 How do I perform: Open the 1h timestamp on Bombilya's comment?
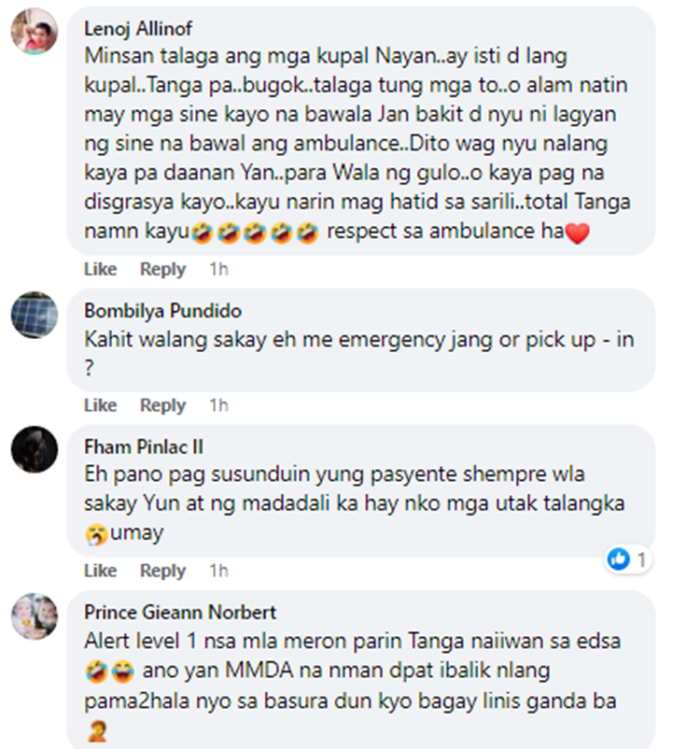pyautogui.click(x=218, y=405)
